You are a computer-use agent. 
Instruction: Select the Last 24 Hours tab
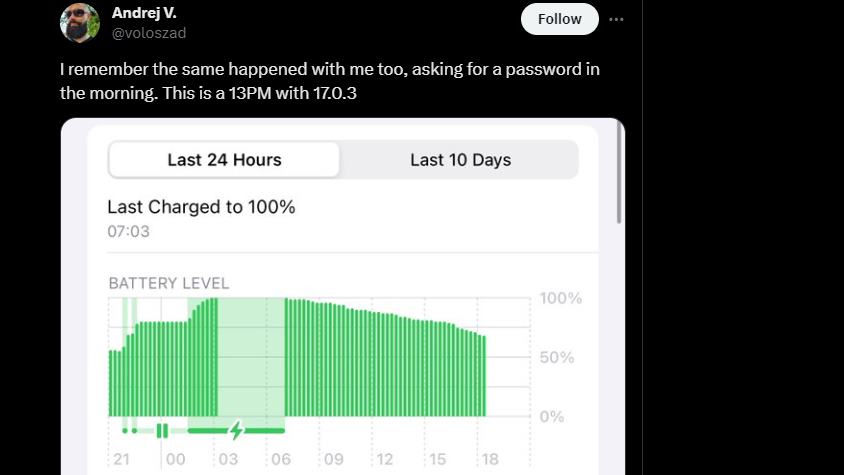coord(224,160)
